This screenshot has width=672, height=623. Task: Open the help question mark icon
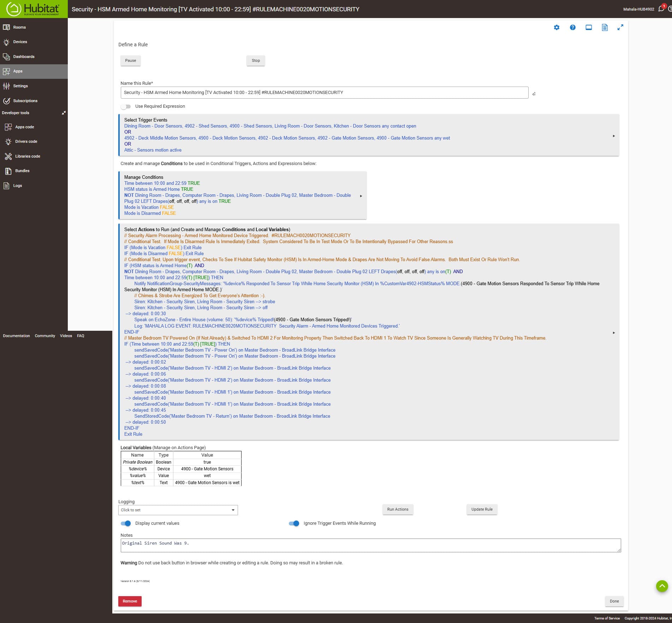tap(573, 28)
